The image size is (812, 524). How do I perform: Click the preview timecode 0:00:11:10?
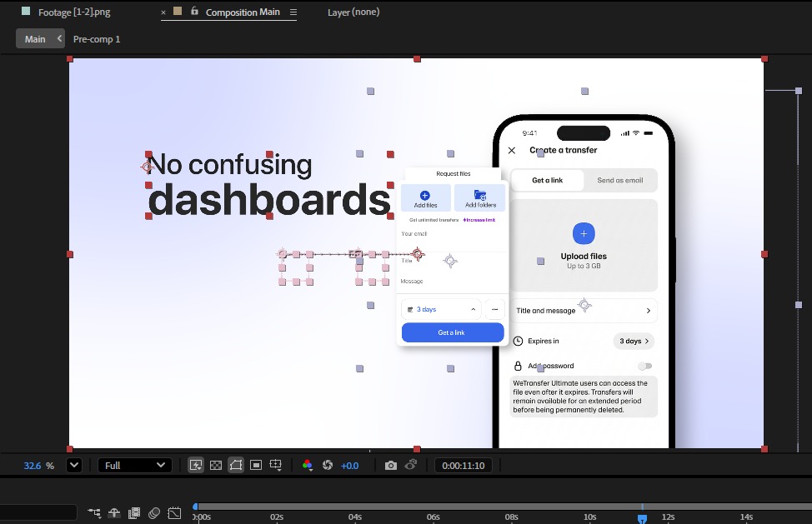point(463,466)
